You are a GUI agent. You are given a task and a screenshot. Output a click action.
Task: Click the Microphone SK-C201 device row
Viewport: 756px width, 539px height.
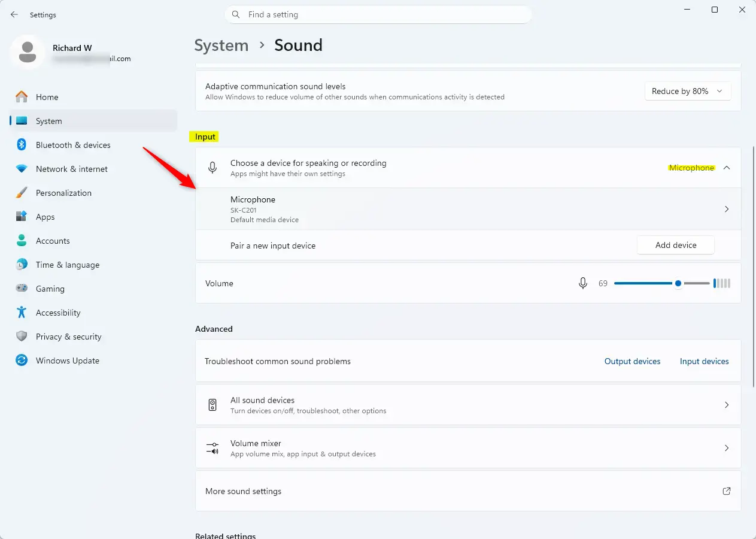point(468,209)
